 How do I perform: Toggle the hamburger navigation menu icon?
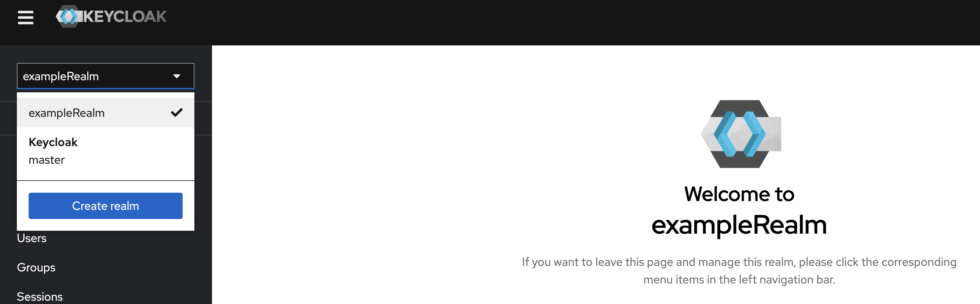[x=25, y=18]
